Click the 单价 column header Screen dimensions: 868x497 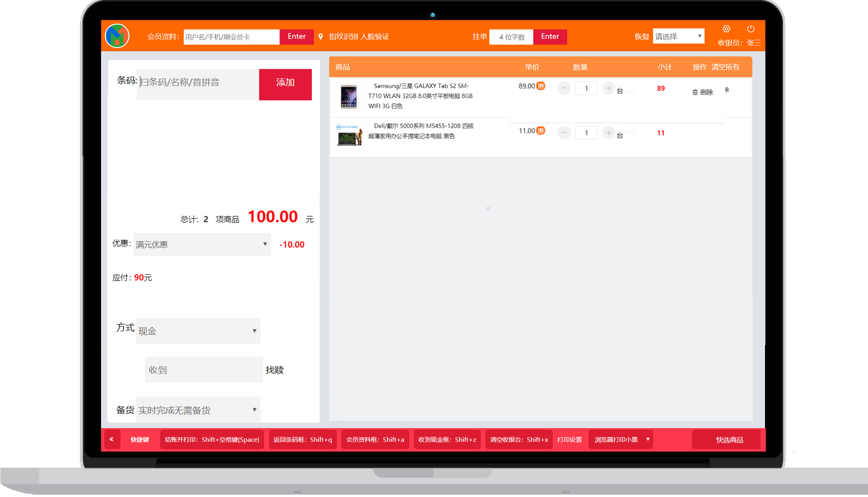[532, 67]
